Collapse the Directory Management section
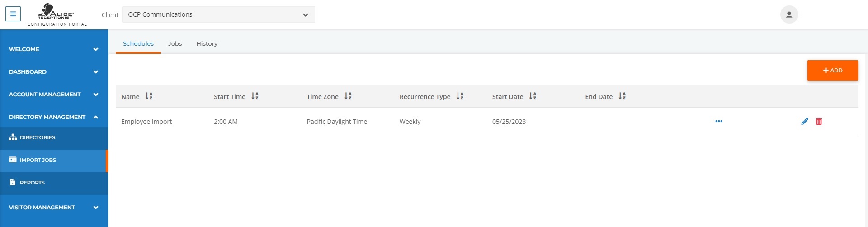 [54, 117]
